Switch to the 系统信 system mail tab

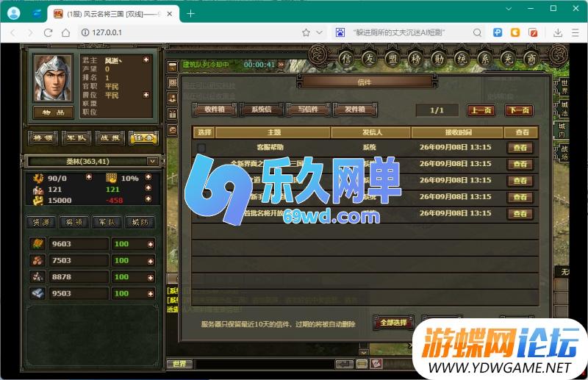click(262, 110)
